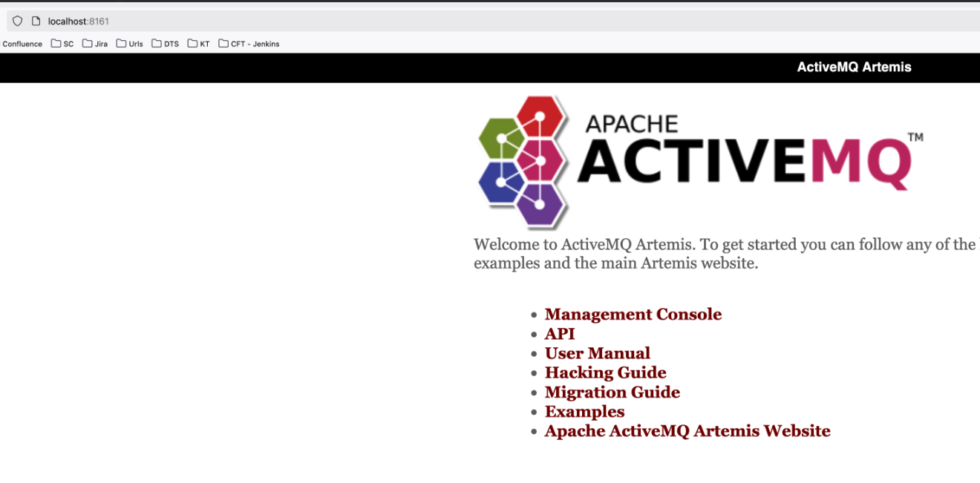The width and height of the screenshot is (980, 483).
Task: Open the Migration Guide link
Action: pos(612,392)
